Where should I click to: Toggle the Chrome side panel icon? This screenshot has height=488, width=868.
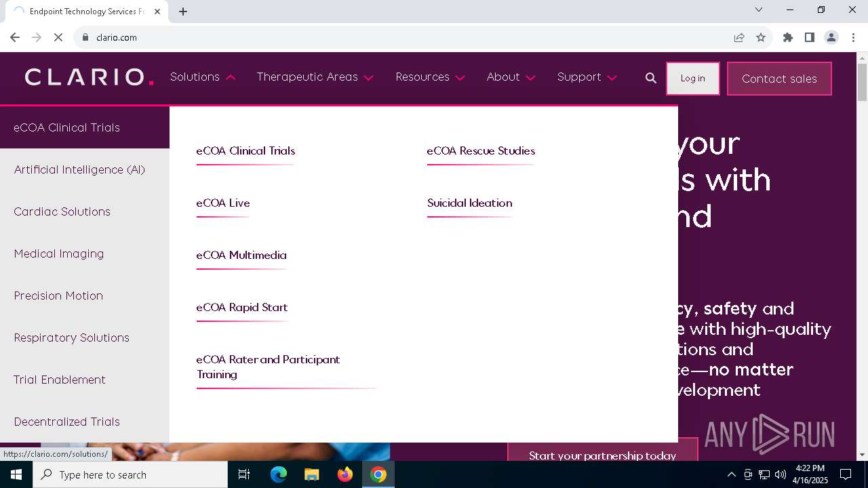coord(810,37)
